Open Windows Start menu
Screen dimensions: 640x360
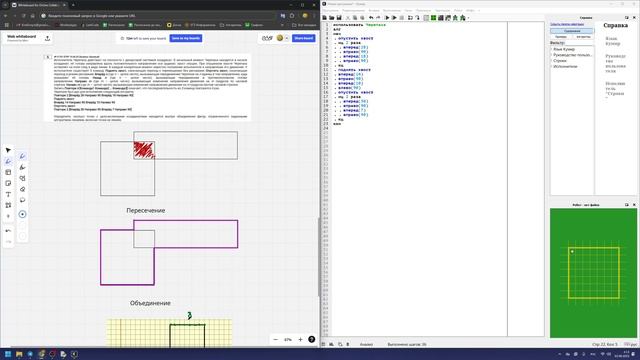tap(8, 354)
